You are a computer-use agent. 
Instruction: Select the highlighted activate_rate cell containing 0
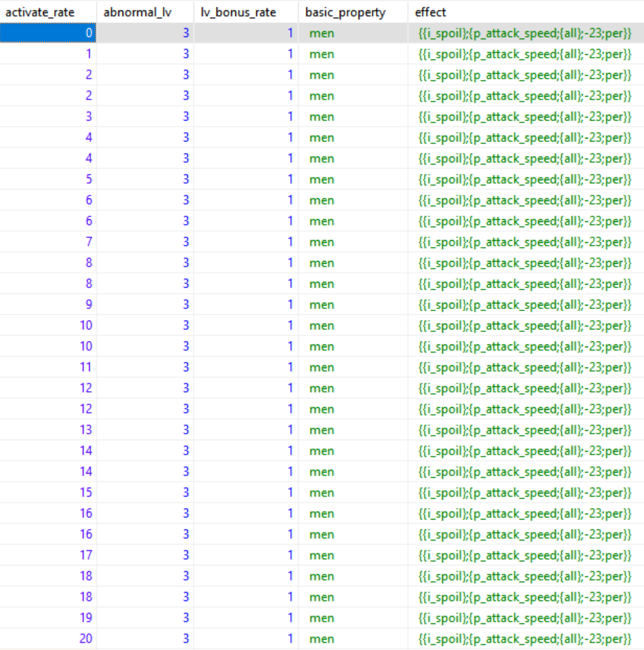tap(48, 33)
